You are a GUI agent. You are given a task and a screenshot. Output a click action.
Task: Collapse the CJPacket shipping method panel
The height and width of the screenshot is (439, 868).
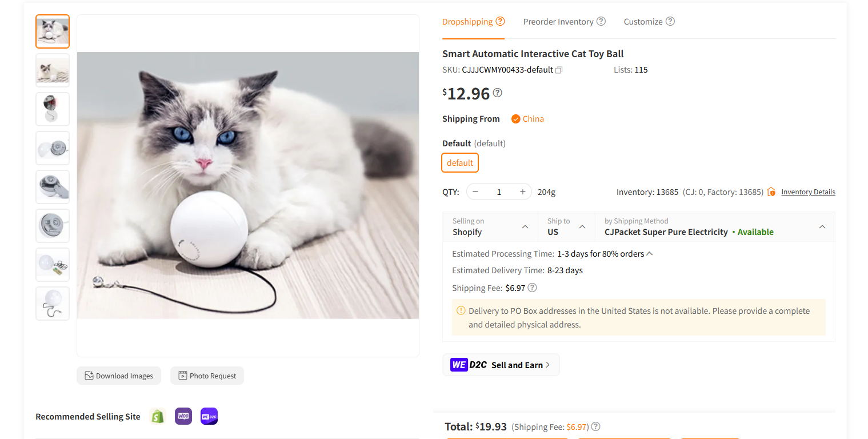pyautogui.click(x=822, y=226)
